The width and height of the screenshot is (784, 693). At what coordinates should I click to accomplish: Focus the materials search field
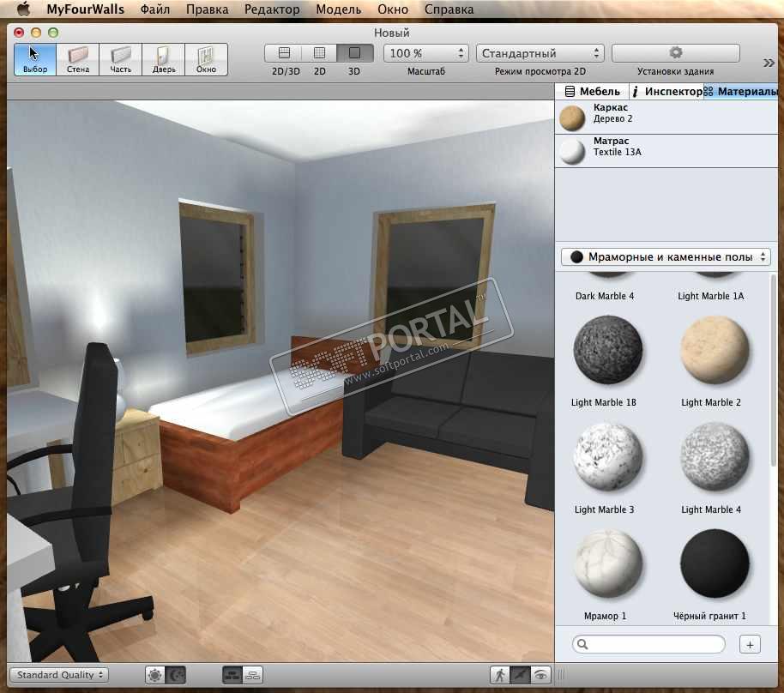point(648,644)
